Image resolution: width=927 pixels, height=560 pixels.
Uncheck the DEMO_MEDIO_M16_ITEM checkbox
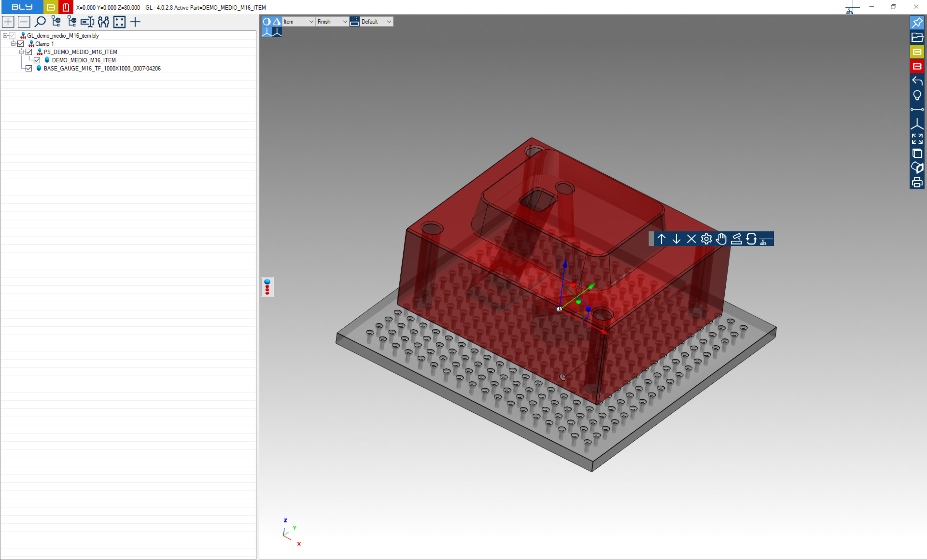[37, 60]
